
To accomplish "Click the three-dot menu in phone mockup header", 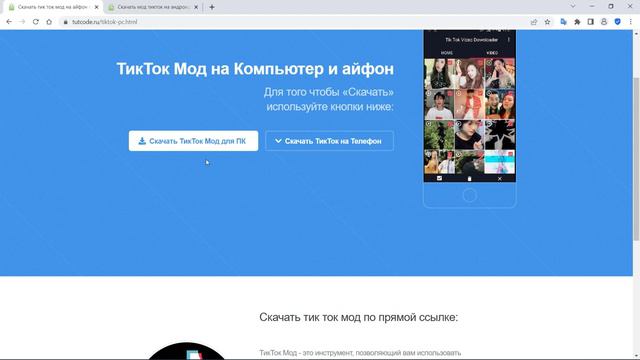I will pos(509,40).
